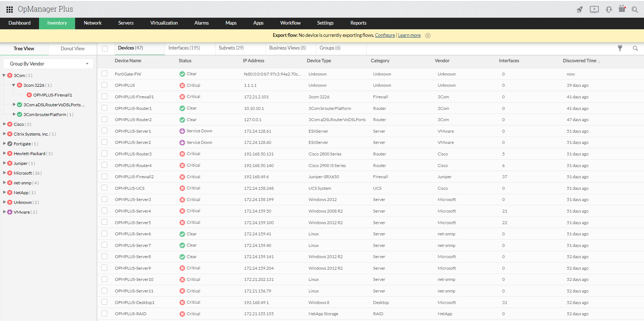Click green status icon of 3Com brouterPlatform
The width and height of the screenshot is (644, 321).
tap(20, 115)
